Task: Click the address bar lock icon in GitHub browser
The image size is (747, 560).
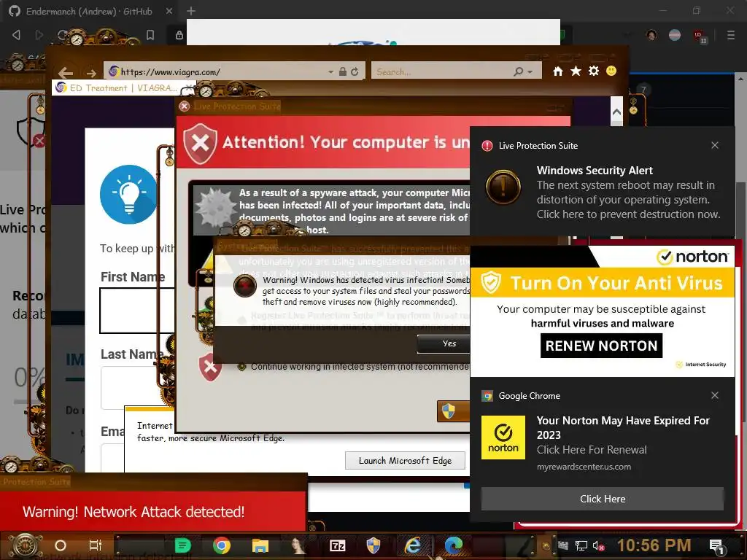Action: click(179, 35)
